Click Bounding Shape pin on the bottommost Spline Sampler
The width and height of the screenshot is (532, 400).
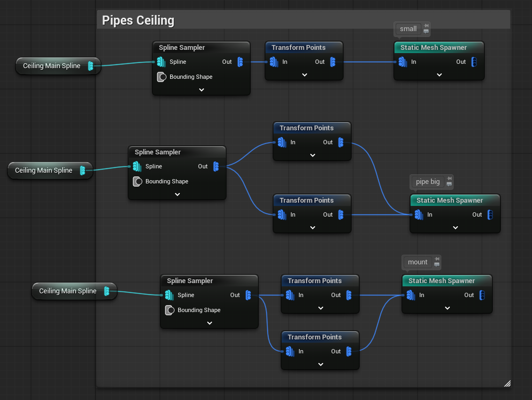coord(169,310)
